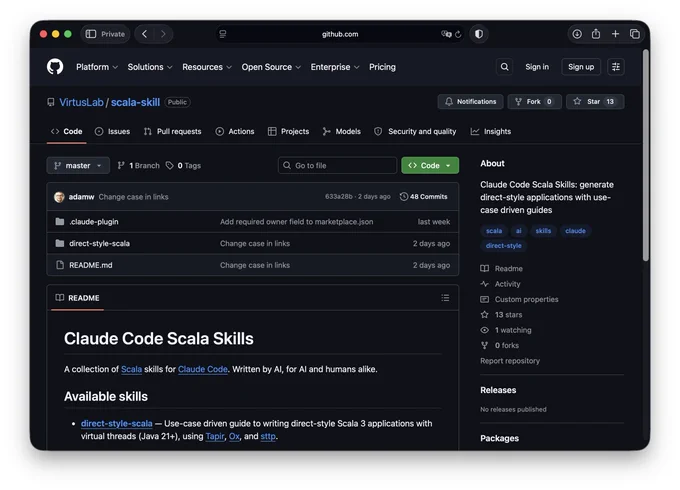Click the .claude-plugin folder icon
680x490 pixels.
[60, 222]
